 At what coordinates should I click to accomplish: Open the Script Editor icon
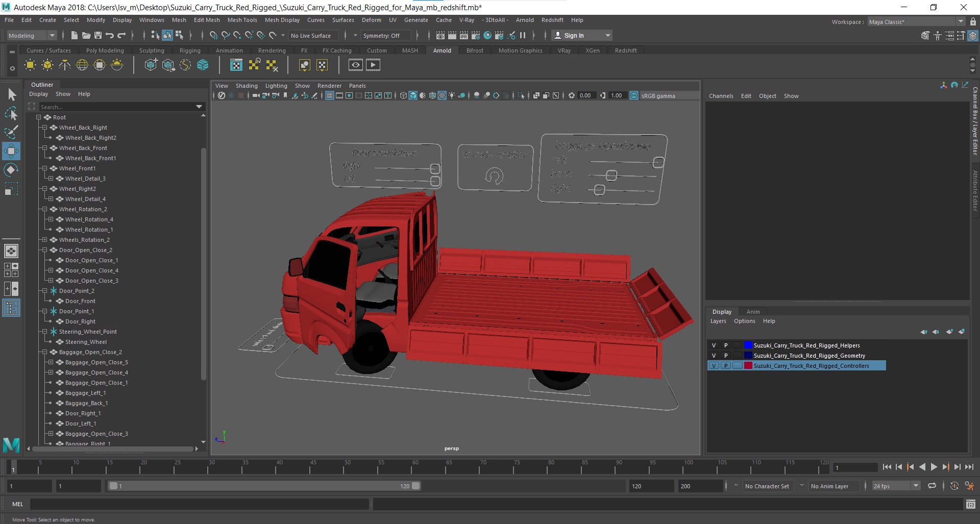click(970, 504)
